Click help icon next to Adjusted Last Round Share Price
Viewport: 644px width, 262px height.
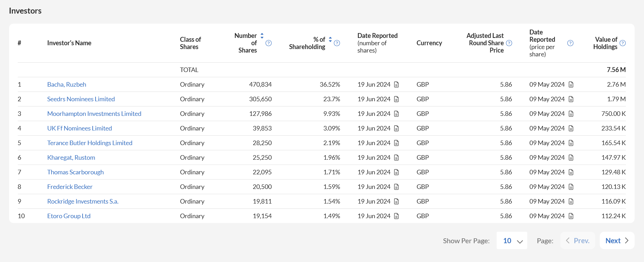click(509, 43)
